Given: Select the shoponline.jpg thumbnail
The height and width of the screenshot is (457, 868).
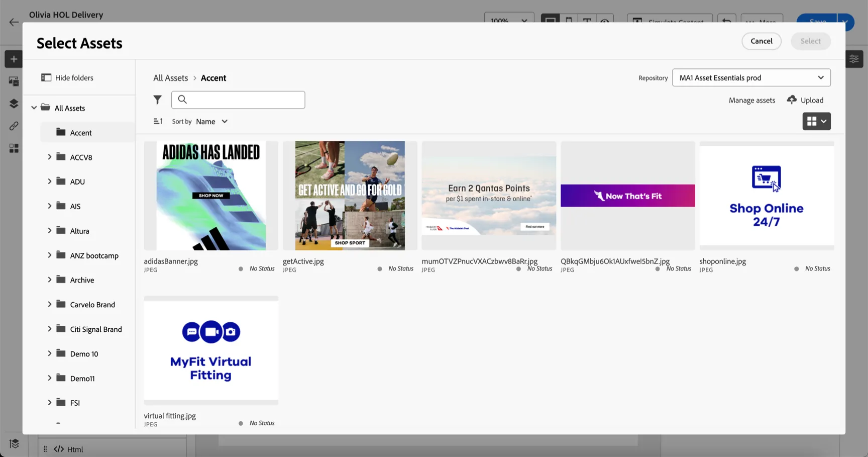Looking at the screenshot, I should pos(767,196).
